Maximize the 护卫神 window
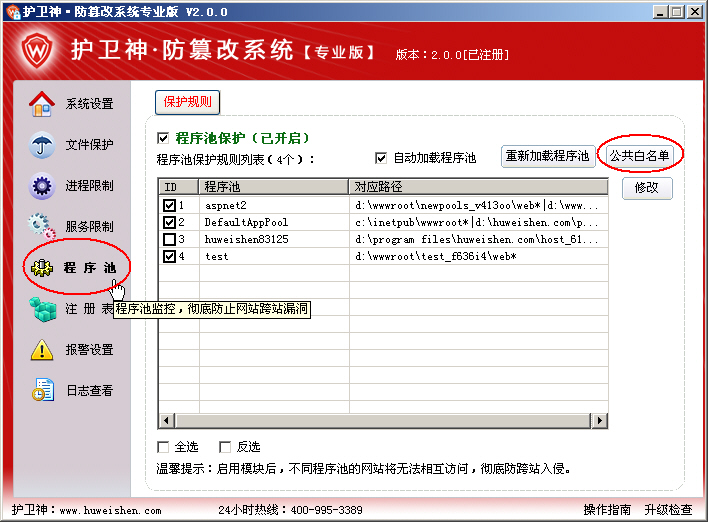This screenshot has width=708, height=522. point(677,12)
